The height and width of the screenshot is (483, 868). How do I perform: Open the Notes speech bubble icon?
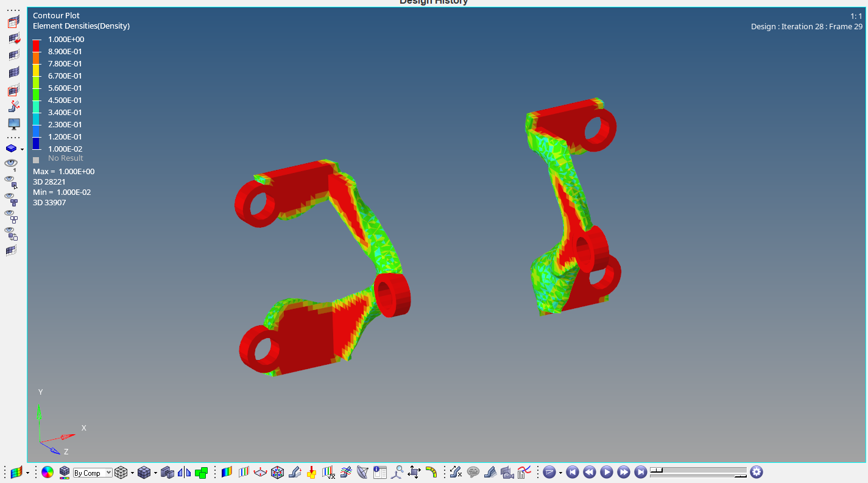point(473,472)
